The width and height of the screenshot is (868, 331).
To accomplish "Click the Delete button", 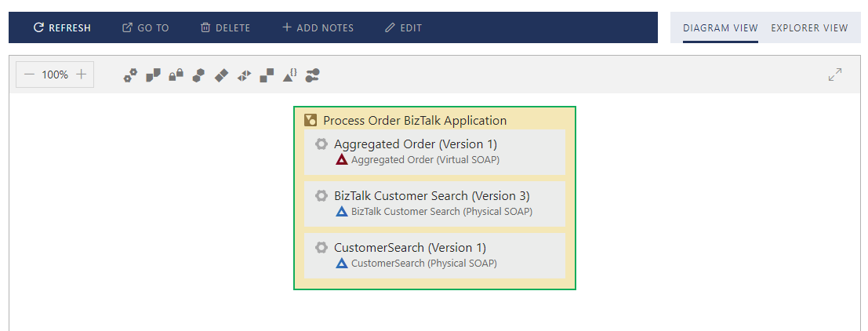I will [225, 27].
